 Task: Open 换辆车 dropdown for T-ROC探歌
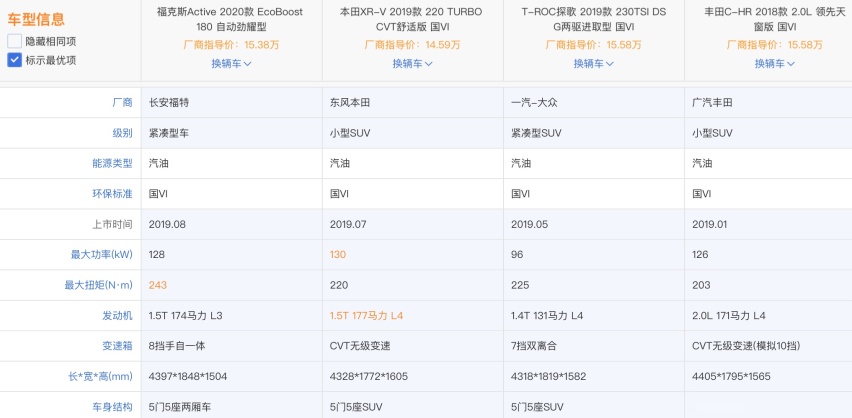[593, 64]
